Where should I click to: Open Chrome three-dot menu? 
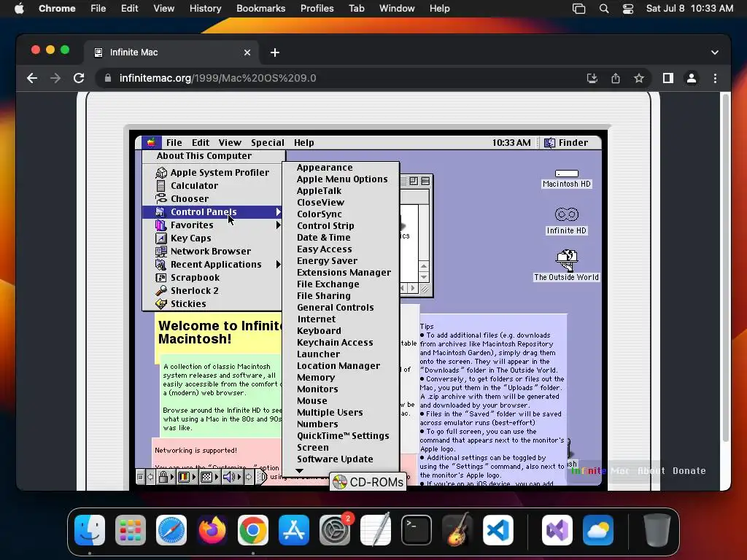(715, 78)
